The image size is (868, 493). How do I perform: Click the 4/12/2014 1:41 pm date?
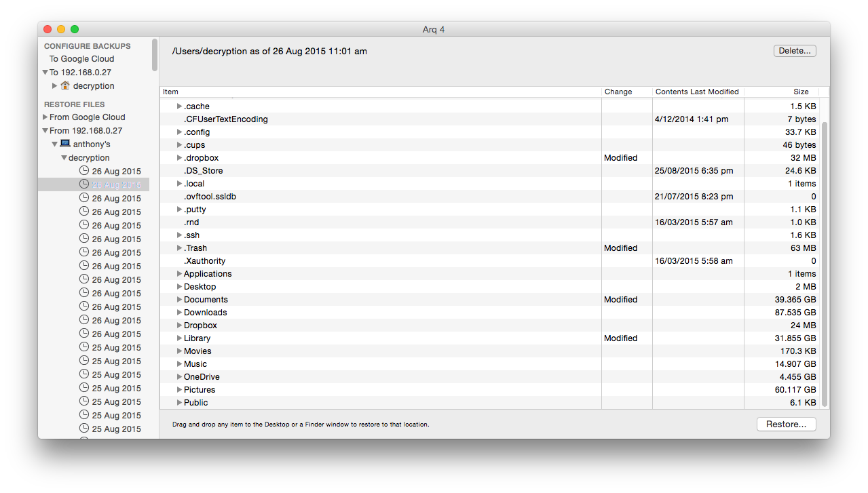pyautogui.click(x=692, y=119)
